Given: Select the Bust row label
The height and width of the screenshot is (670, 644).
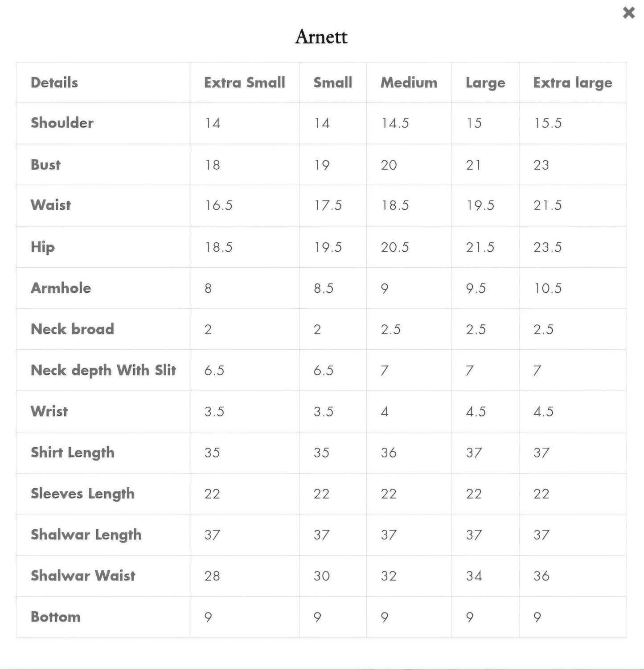Looking at the screenshot, I should pyautogui.click(x=45, y=165).
